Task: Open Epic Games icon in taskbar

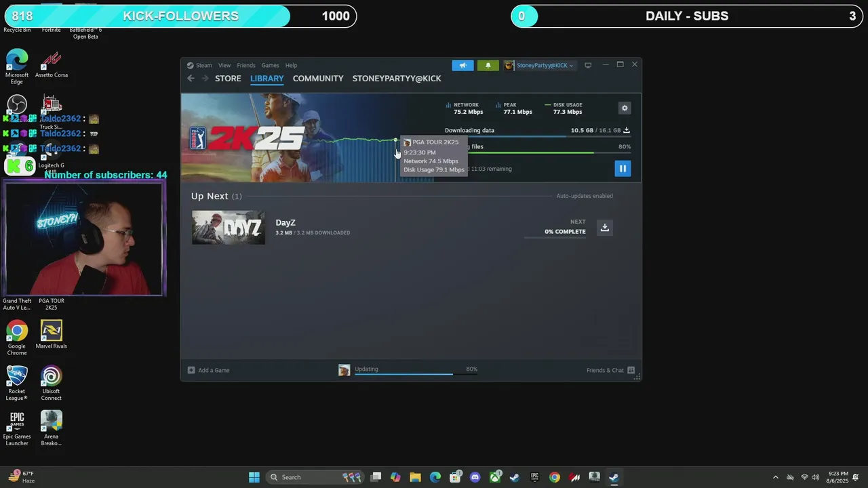Action: pyautogui.click(x=534, y=477)
